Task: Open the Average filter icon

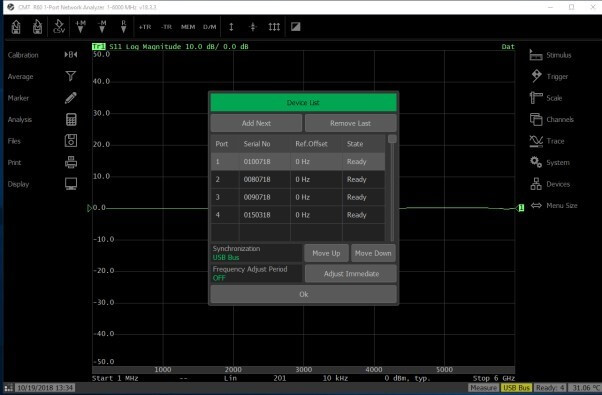Action: [71, 76]
